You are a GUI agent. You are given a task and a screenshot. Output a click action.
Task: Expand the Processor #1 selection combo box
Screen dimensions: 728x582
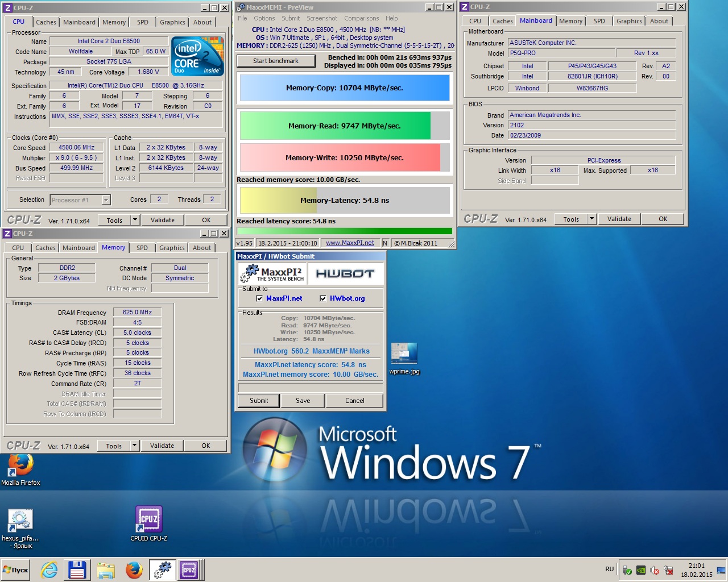coord(106,200)
